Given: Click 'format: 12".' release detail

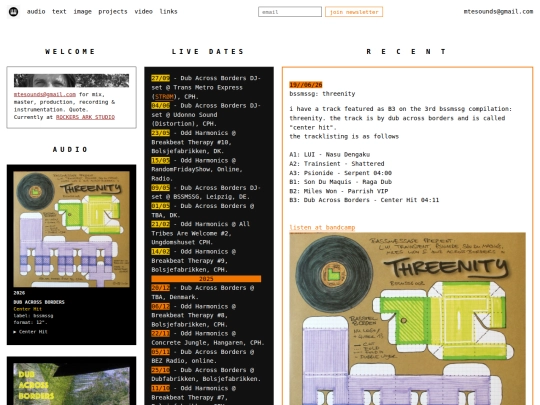Looking at the screenshot, I should click(x=30, y=322).
